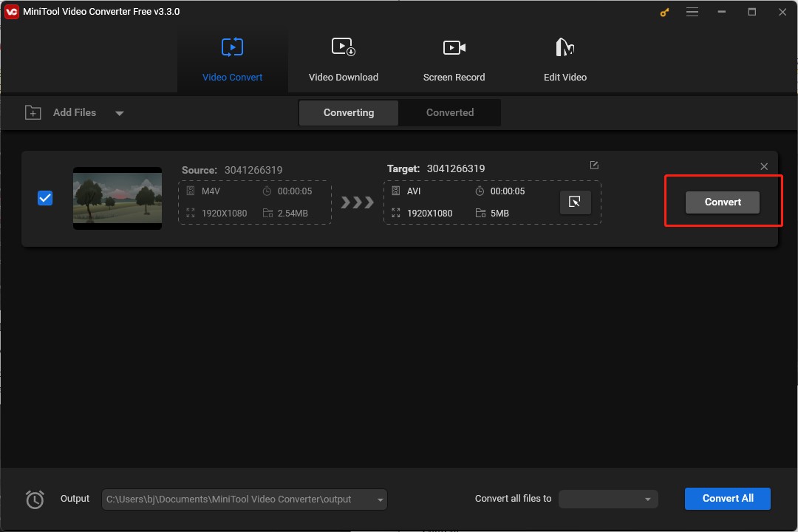This screenshot has height=532, width=798.
Task: Switch to the Screen Record tool
Action: coord(454,58)
